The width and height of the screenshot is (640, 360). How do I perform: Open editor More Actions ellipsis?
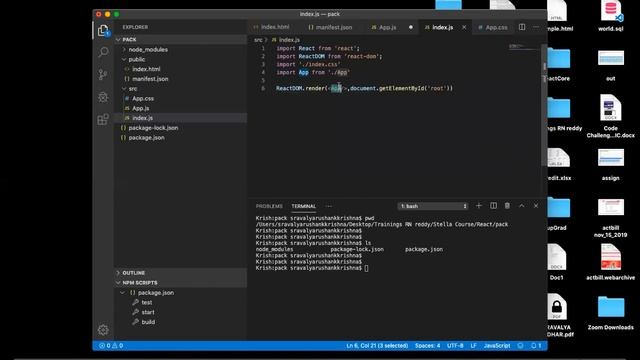coord(536,27)
